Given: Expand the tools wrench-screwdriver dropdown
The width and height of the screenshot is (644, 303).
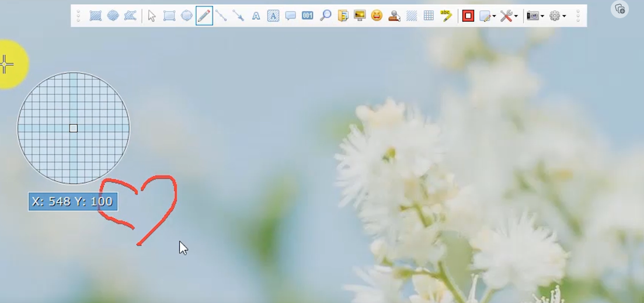Looking at the screenshot, I should pos(509,16).
